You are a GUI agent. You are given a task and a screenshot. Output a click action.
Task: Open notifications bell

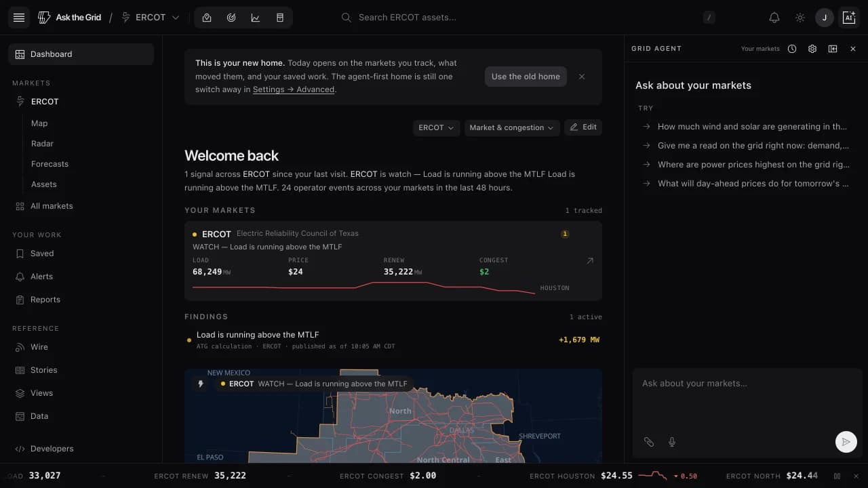point(774,18)
